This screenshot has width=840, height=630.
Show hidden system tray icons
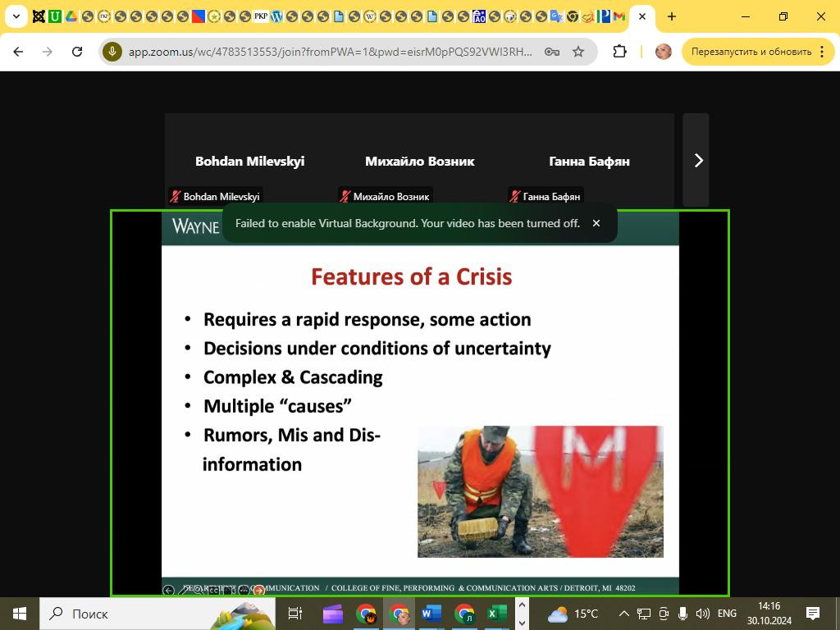point(623,614)
